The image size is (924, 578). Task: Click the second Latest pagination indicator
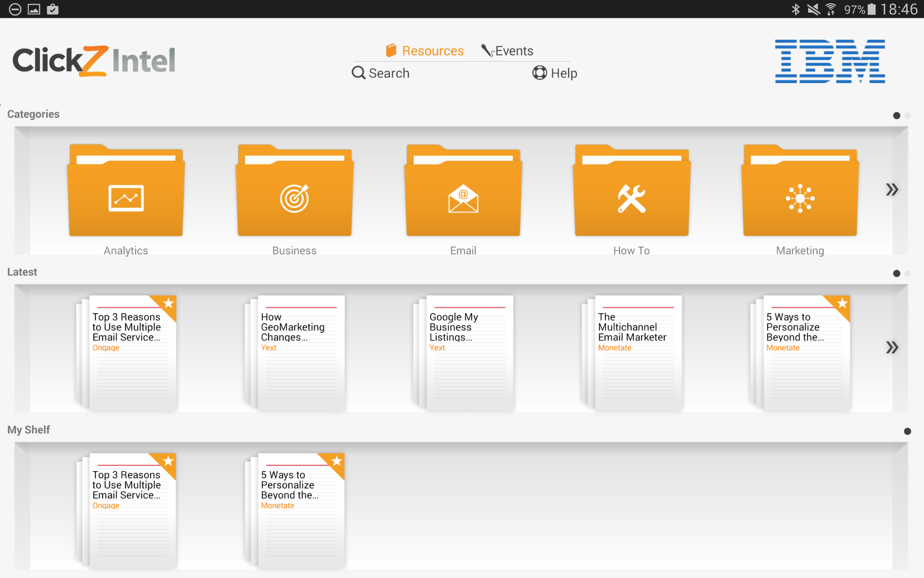point(908,273)
